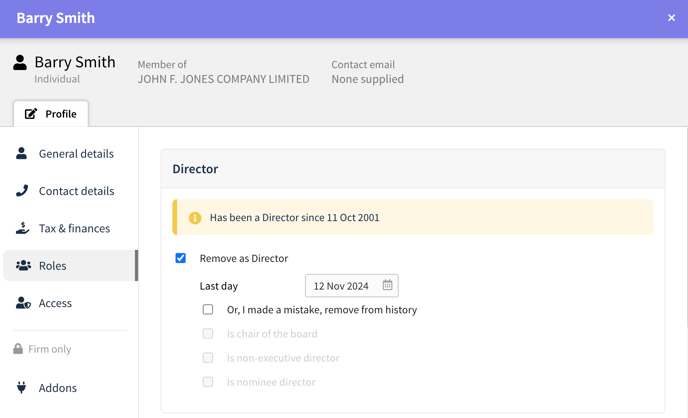The width and height of the screenshot is (688, 418).
Task: Select the Tax & finances menu item
Action: (70, 228)
